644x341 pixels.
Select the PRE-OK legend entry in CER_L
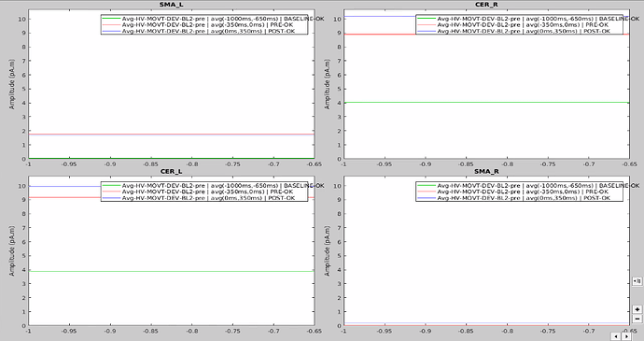click(204, 192)
